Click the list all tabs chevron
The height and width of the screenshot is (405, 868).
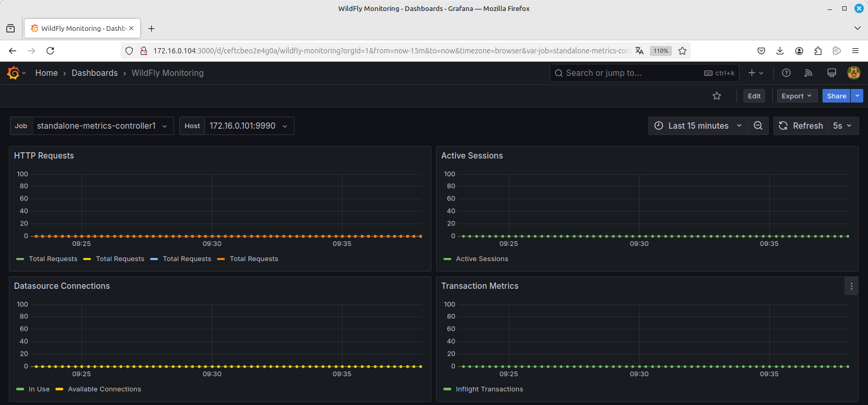[x=858, y=28]
